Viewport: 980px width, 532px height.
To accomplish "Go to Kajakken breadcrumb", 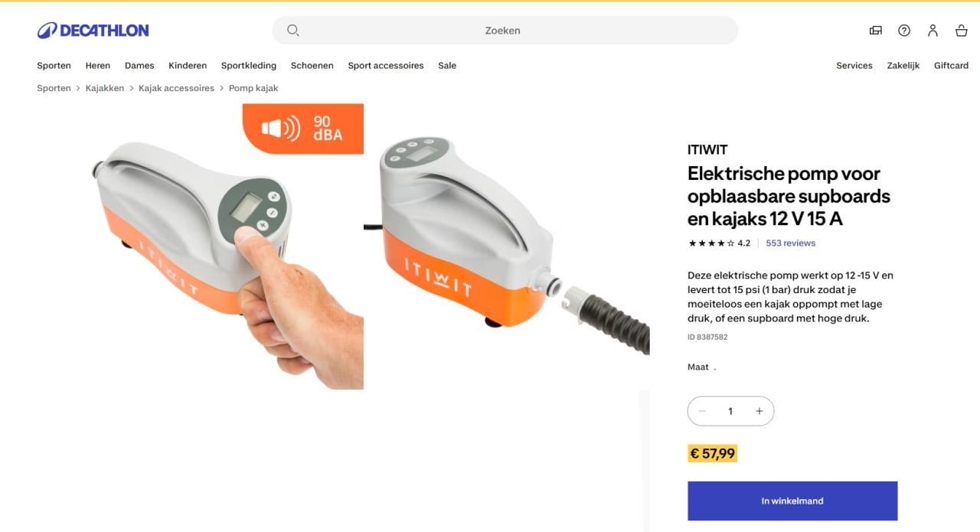I will [105, 88].
